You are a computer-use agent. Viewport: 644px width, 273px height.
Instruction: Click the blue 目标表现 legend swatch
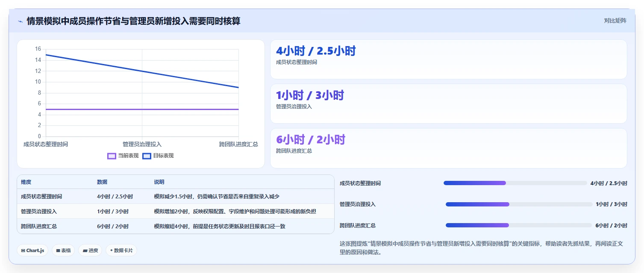tap(147, 156)
